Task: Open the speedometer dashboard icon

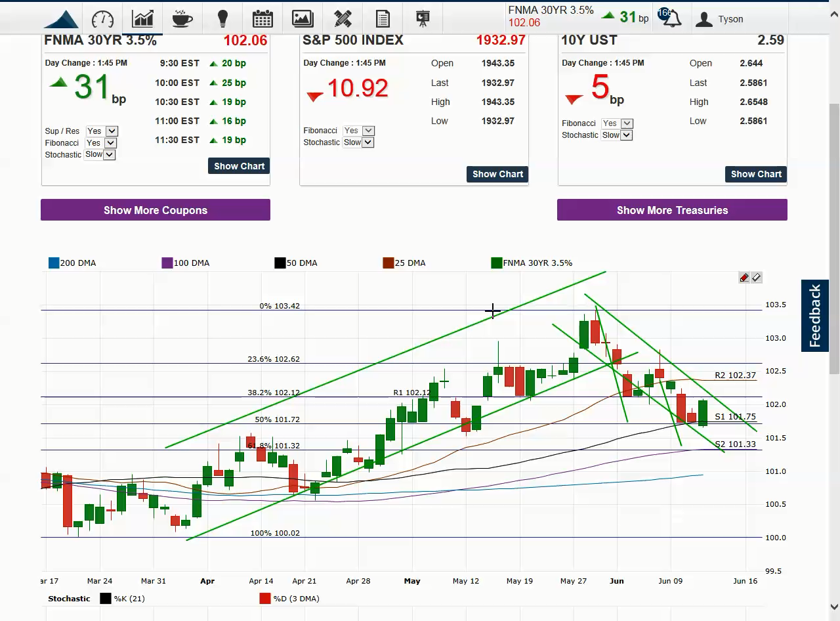Action: click(102, 18)
